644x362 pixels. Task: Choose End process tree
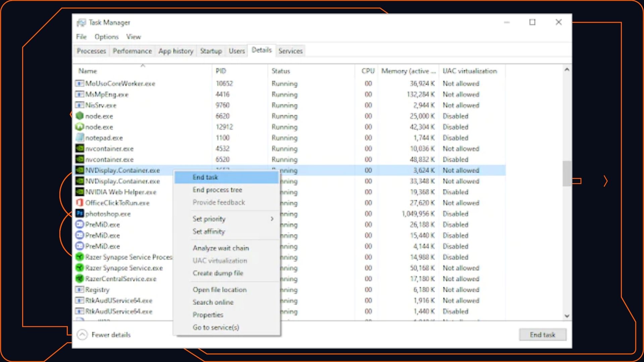point(227,190)
